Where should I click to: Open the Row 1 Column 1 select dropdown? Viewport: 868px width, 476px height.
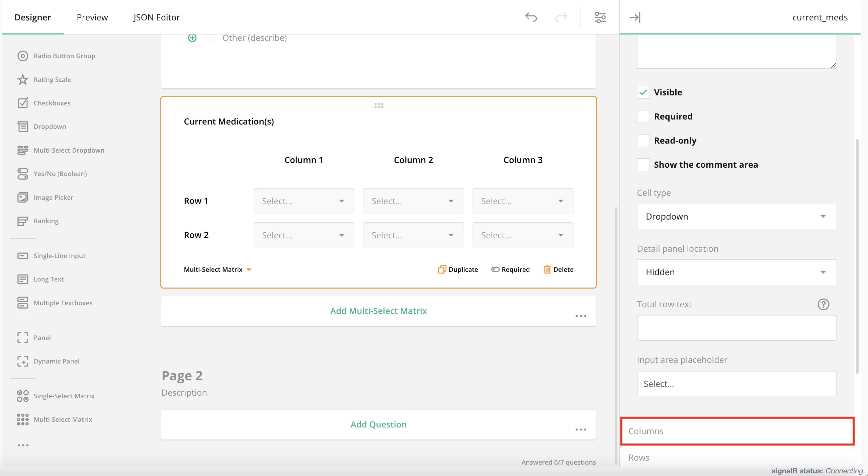(x=303, y=201)
